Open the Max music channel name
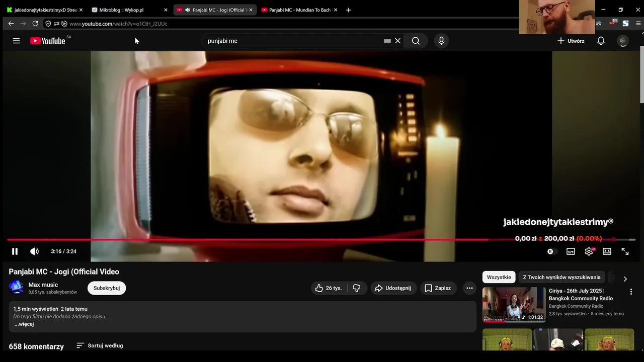 43,285
